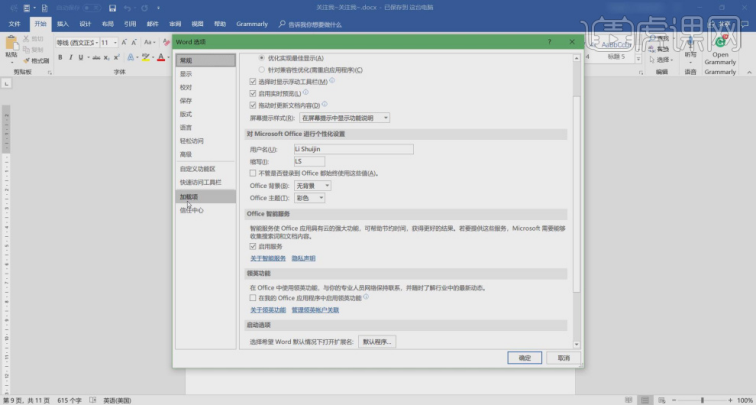This screenshot has width=756, height=405.
Task: Collapse the ribbon with the chevron
Action: pos(749,72)
